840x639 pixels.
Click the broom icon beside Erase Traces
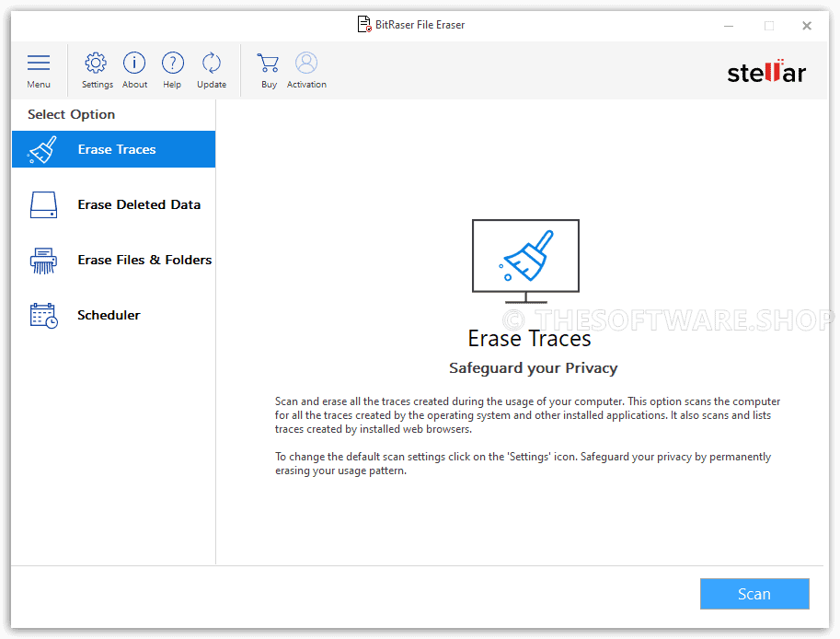pyautogui.click(x=42, y=149)
